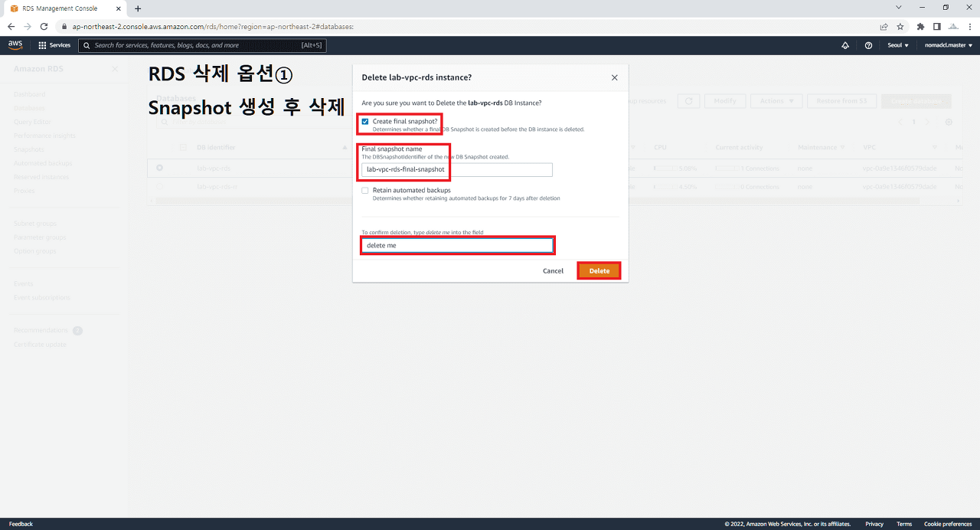
Task: Reload the page with the browser refresh icon
Action: pyautogui.click(x=44, y=26)
